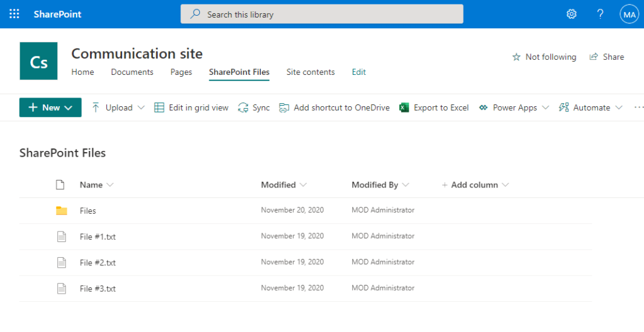Focus the Search this library box

322,14
